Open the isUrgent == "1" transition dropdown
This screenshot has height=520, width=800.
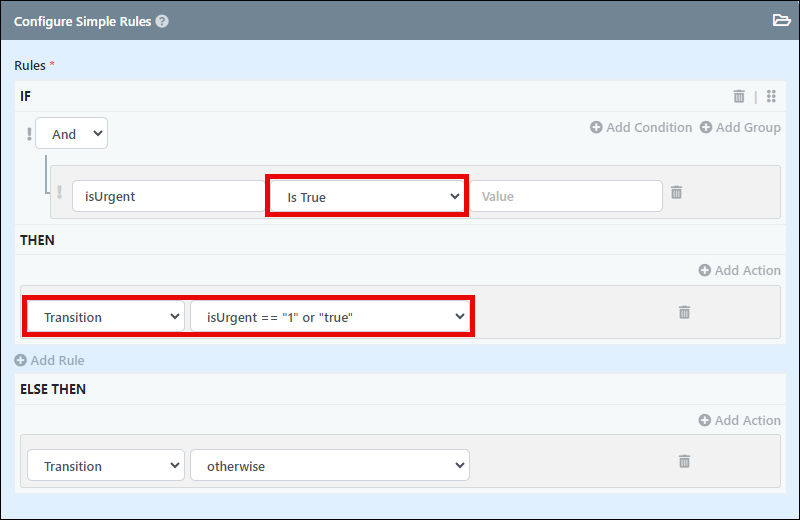[x=330, y=317]
